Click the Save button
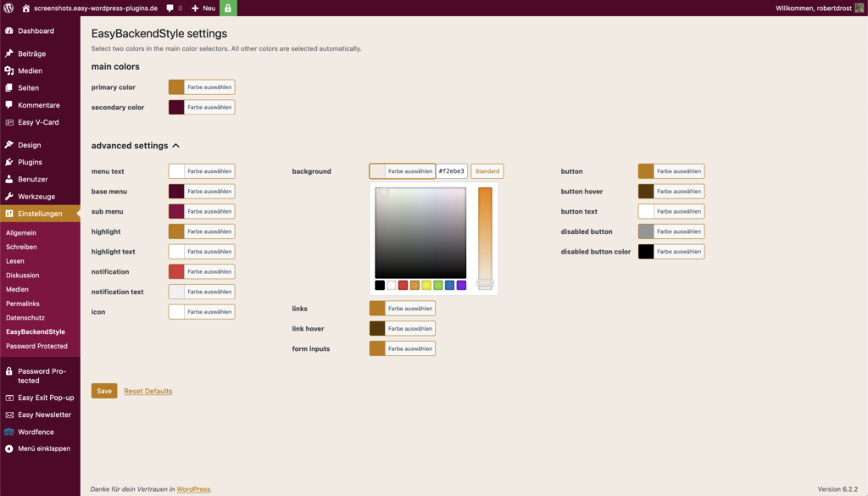The image size is (868, 496). click(x=104, y=391)
